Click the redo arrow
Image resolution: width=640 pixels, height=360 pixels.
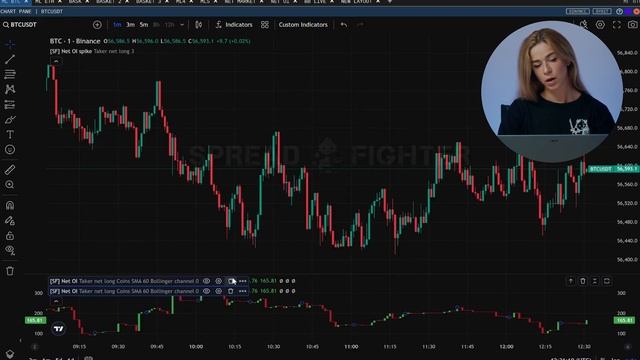[x=360, y=25]
